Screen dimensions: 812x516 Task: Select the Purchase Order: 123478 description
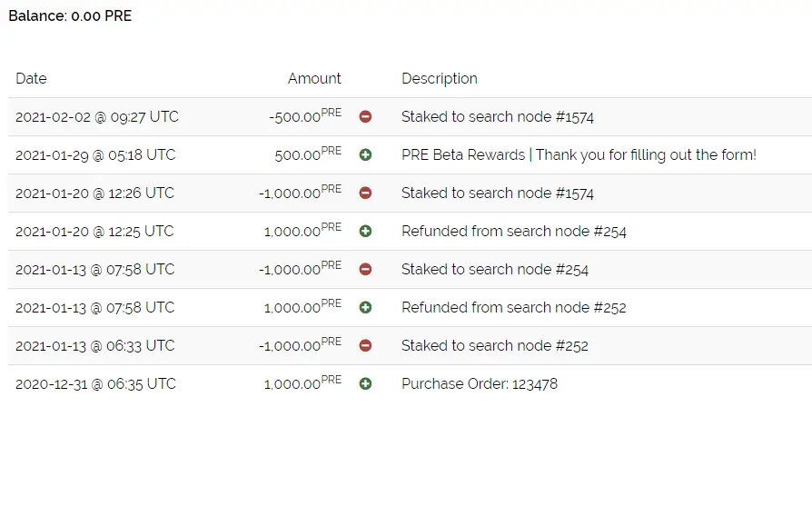pyautogui.click(x=480, y=384)
